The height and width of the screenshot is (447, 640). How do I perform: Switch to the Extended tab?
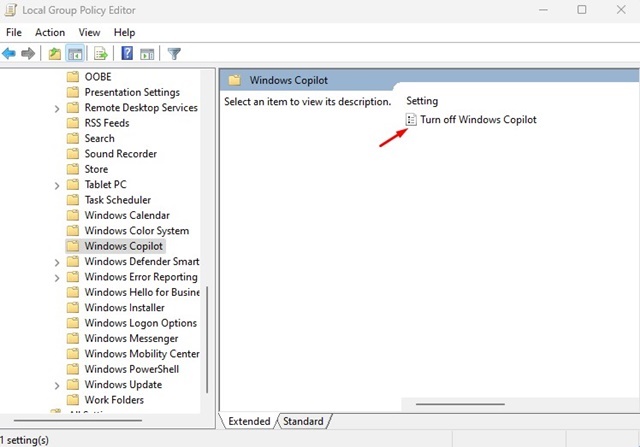click(249, 421)
